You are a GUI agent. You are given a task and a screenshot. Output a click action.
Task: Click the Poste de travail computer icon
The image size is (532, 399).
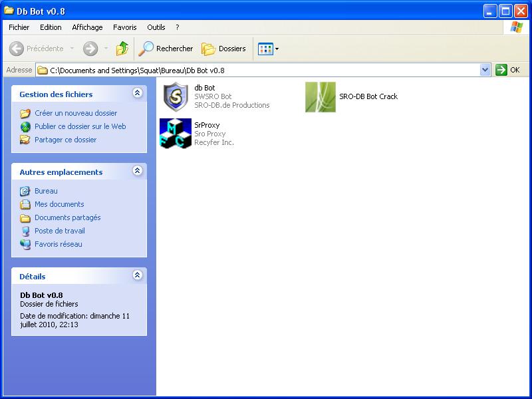(x=25, y=231)
